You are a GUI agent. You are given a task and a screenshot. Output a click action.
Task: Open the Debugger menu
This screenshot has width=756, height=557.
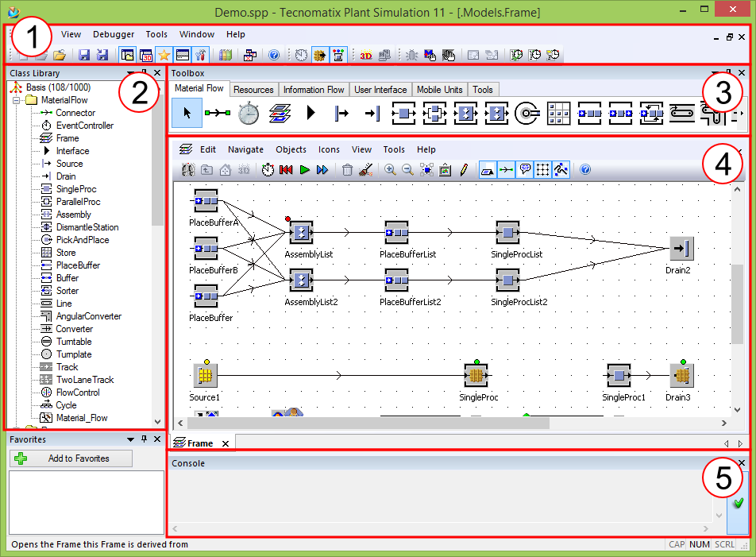pyautogui.click(x=114, y=34)
